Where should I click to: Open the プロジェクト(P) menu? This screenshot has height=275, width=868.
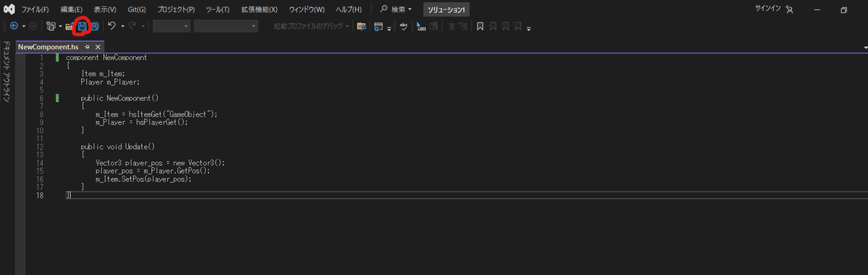pyautogui.click(x=176, y=10)
